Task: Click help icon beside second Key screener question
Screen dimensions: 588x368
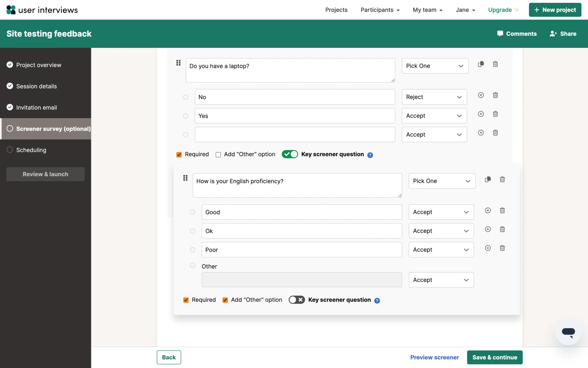Action: [377, 301]
